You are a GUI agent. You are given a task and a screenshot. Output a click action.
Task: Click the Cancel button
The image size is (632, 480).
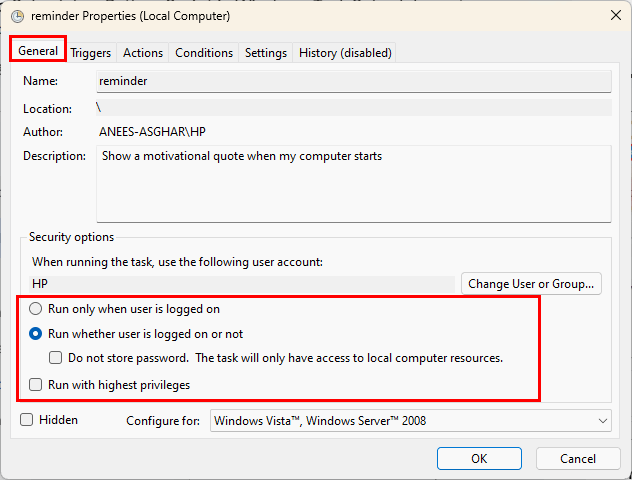[x=578, y=458]
